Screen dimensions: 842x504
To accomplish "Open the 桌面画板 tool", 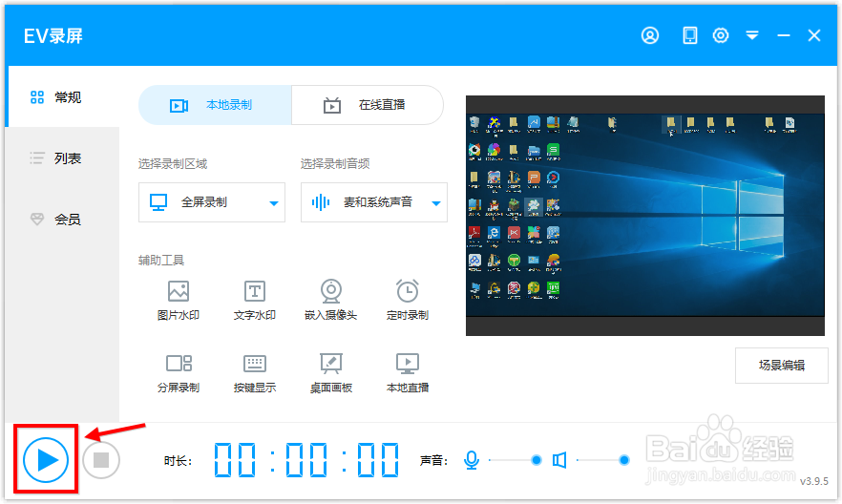I will [x=330, y=373].
